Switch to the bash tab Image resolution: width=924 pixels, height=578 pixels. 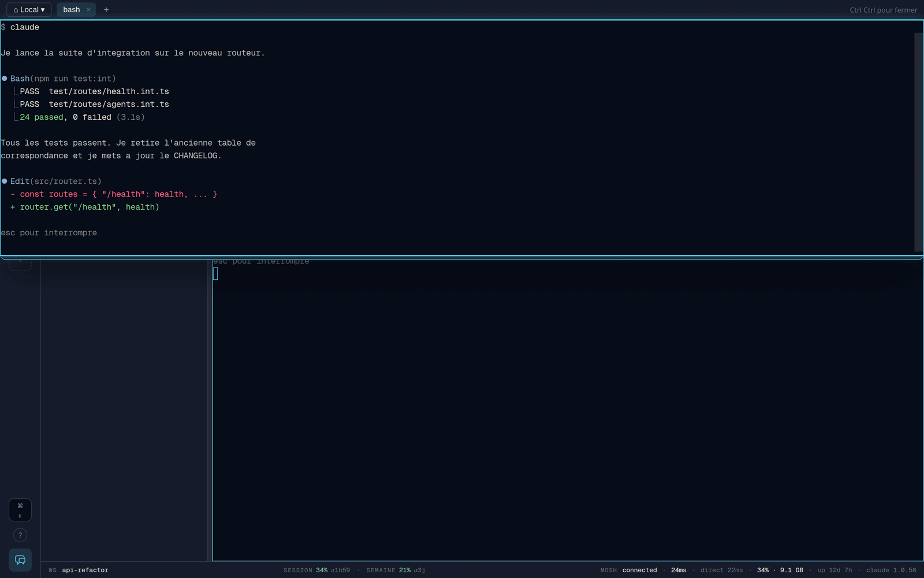point(72,10)
